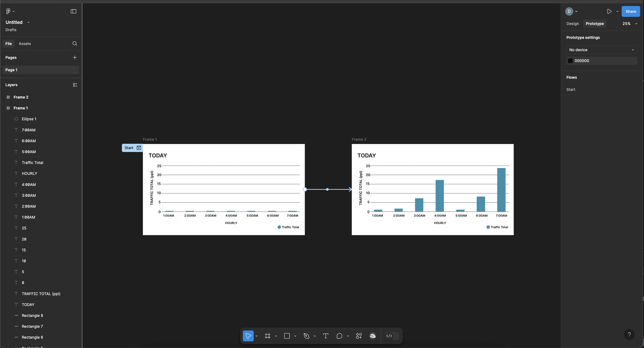
Task: Expand the Comment tool options chevron
Action: click(x=348, y=336)
